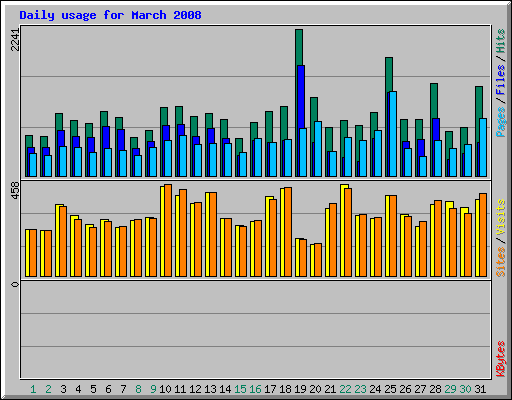Select day 10 on the x-axis
Viewport: 512px width, 400px height.
click(165, 389)
